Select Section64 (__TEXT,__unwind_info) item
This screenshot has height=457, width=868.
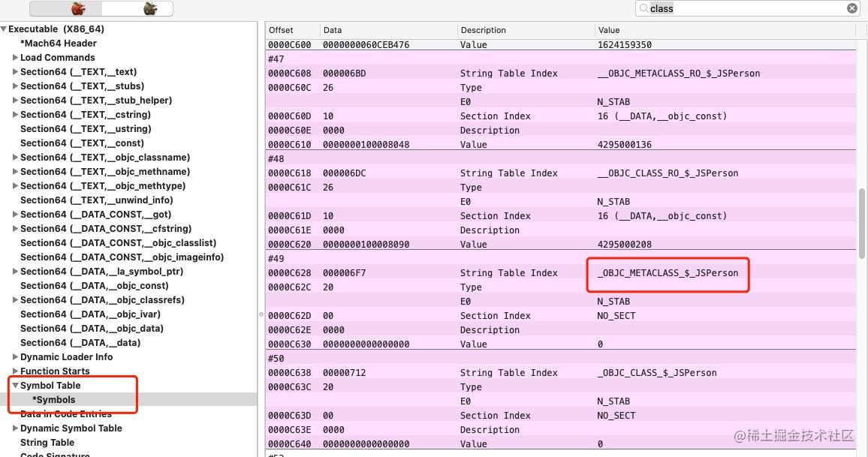coord(96,200)
